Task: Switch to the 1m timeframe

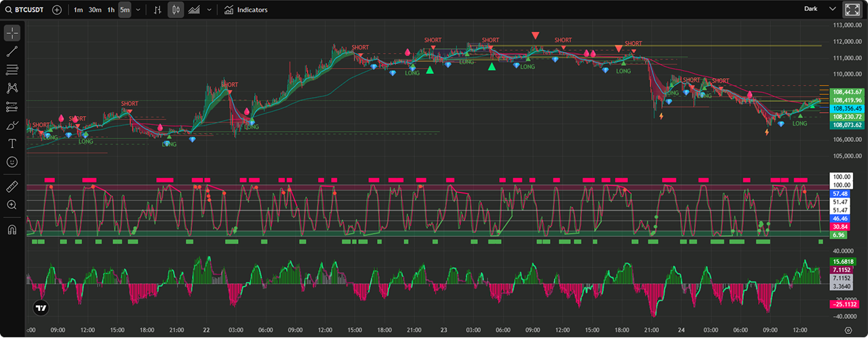Action: point(79,10)
